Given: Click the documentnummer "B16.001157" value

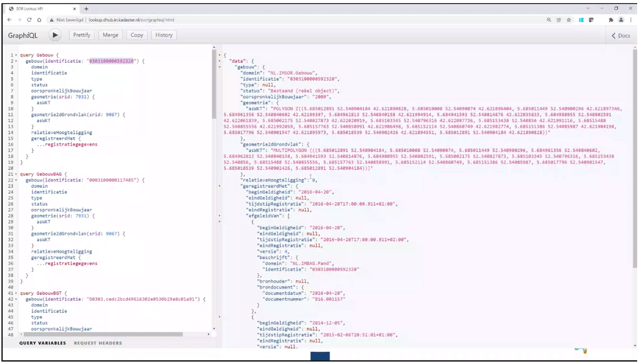Looking at the screenshot, I should tap(329, 299).
